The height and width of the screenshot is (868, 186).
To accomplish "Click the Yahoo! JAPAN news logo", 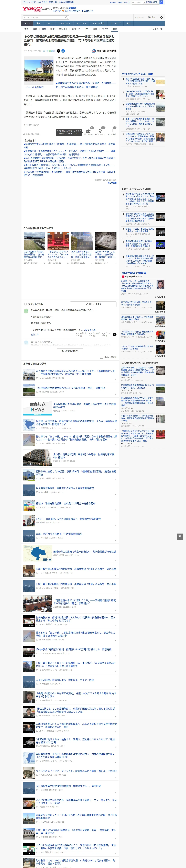I will coord(37,9).
